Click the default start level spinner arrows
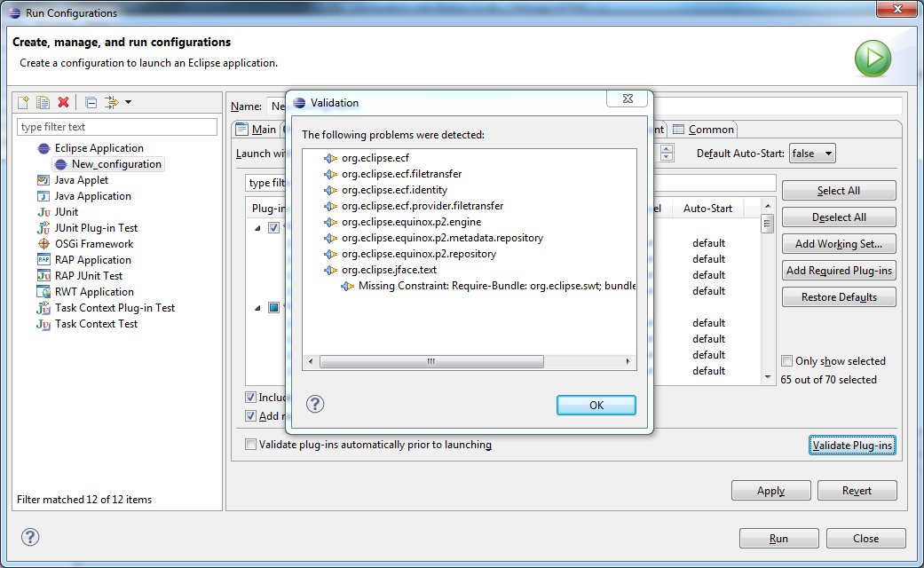Image resolution: width=924 pixels, height=568 pixels. coord(667,154)
